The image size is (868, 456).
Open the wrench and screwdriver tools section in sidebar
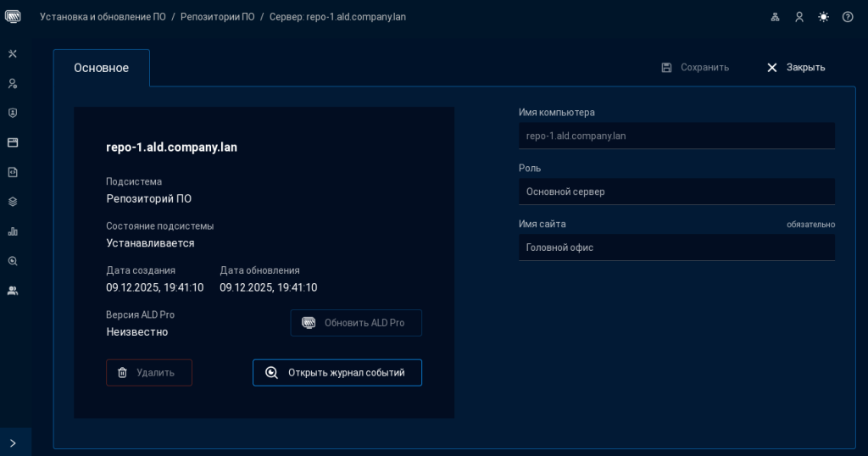[x=13, y=54]
